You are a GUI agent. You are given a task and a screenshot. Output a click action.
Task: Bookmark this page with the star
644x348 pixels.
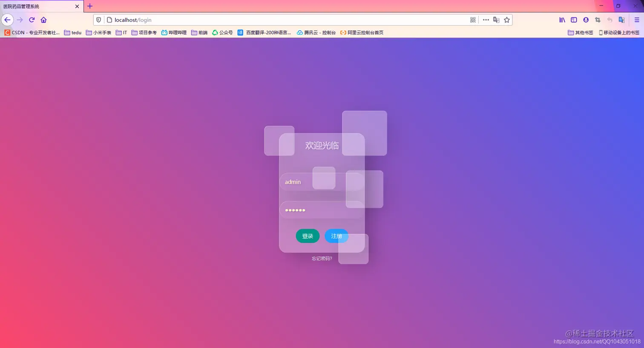[507, 20]
